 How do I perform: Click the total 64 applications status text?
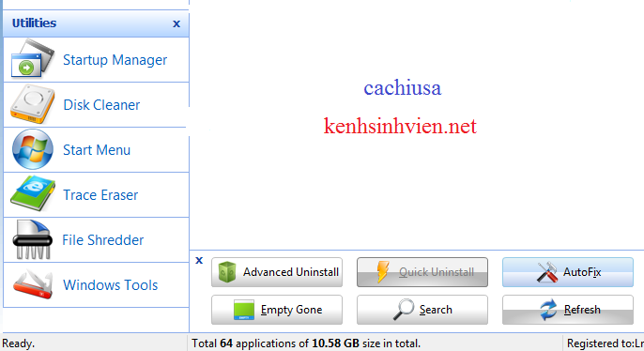(x=306, y=343)
